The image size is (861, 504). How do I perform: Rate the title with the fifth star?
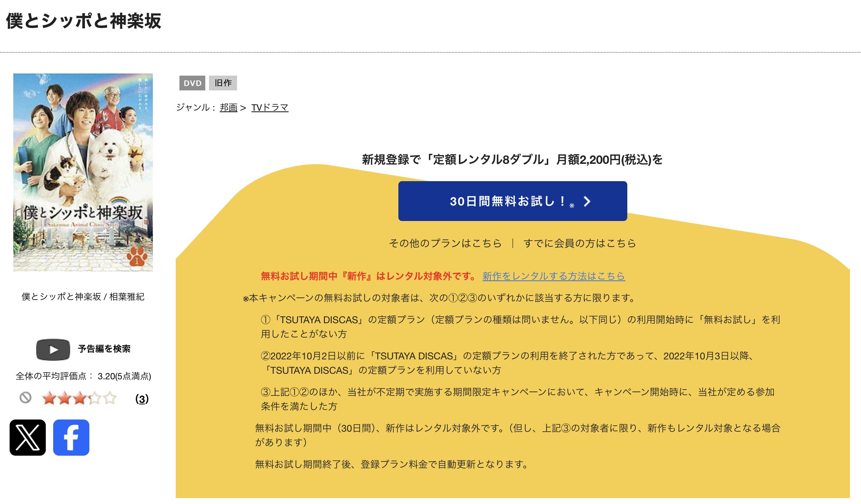pos(110,398)
